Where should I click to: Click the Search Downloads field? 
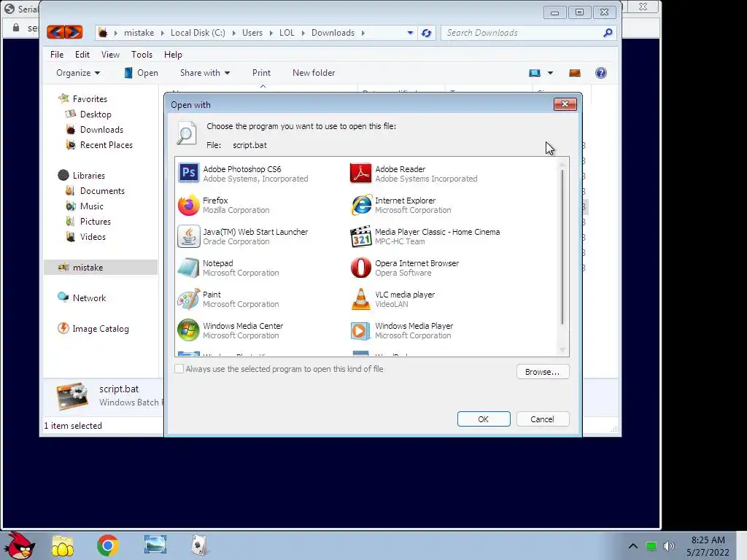tap(522, 33)
